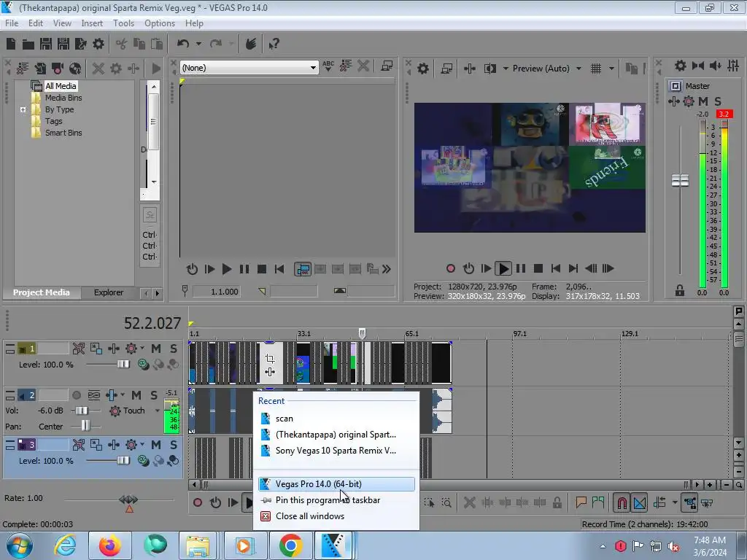
Task: Click the Split Screen View icon in preview
Action: pos(490,69)
